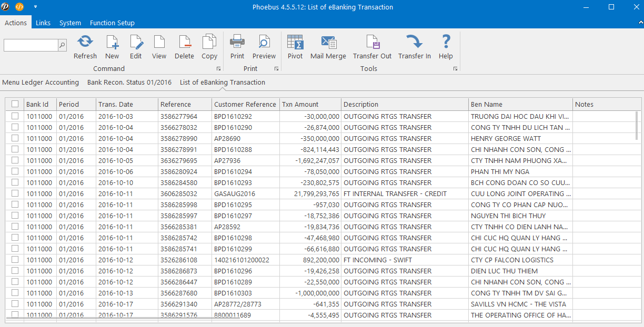
Task: Click the magnifier search icon in the ribbon
Action: pos(62,45)
